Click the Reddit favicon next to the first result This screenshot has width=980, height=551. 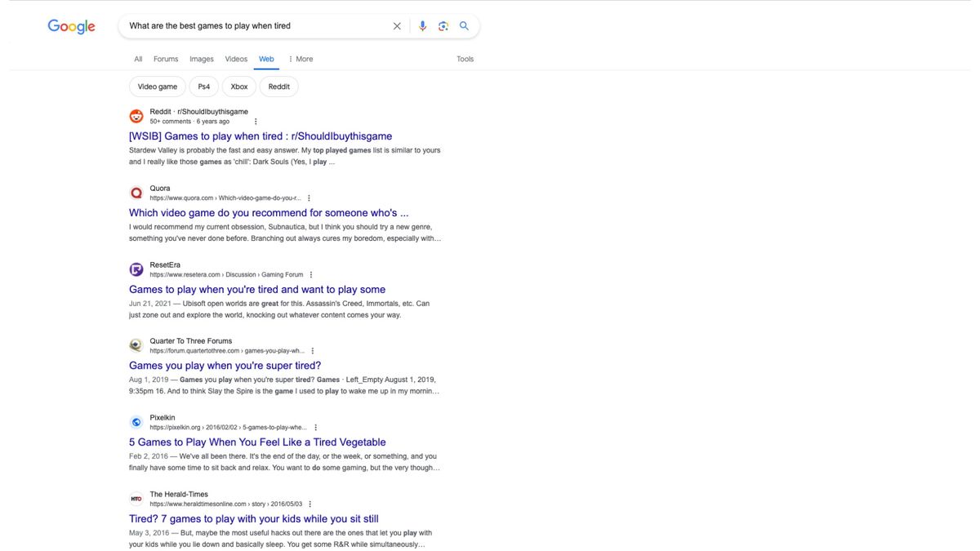[136, 115]
